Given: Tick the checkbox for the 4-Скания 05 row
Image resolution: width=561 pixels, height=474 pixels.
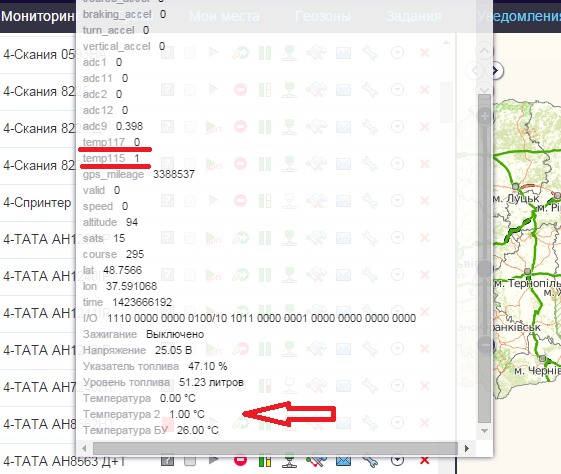Looking at the screenshot, I should click(190, 53).
